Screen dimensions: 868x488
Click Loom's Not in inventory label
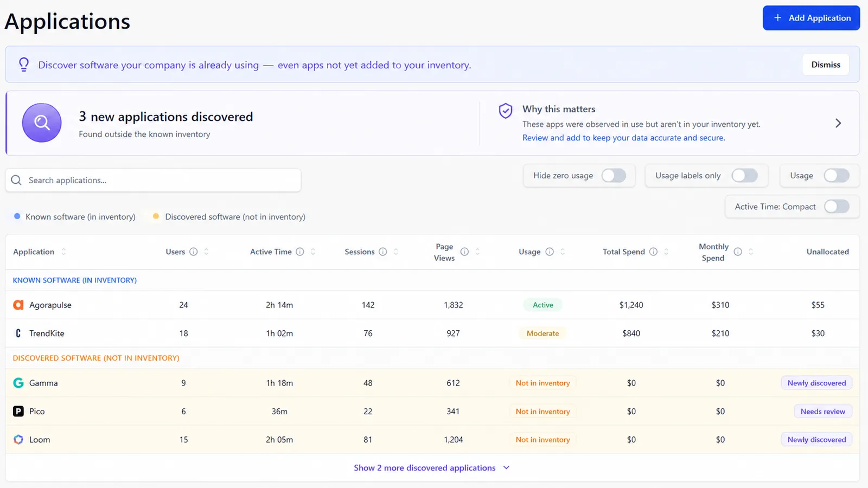point(542,439)
